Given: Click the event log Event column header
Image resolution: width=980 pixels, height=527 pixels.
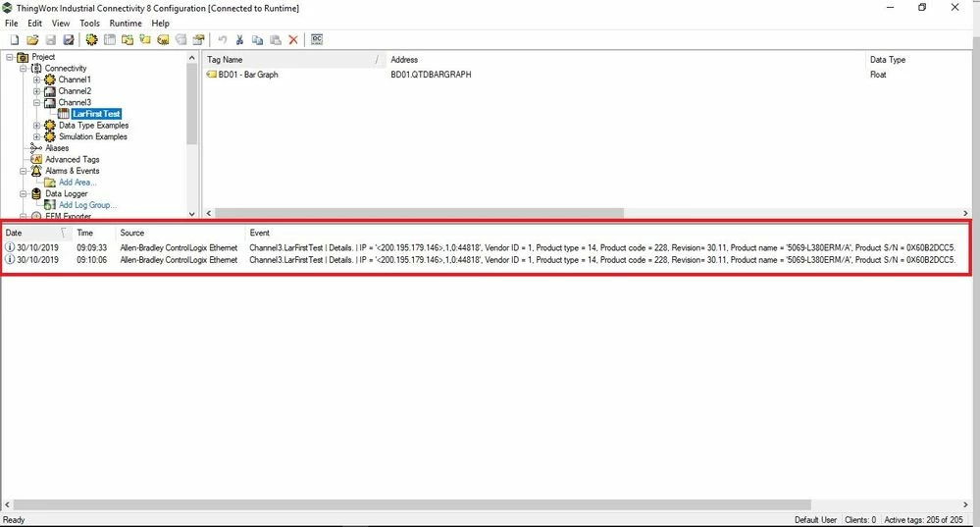Looking at the screenshot, I should (607, 233).
